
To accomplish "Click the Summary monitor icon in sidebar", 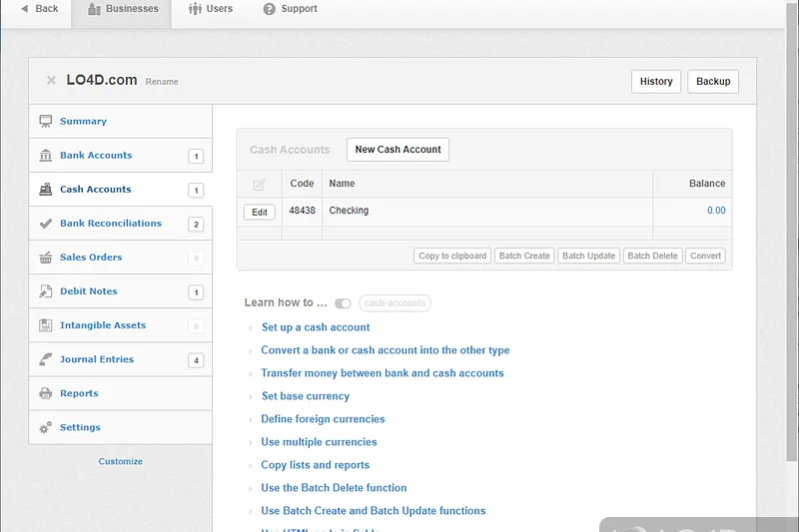I will 46,122.
